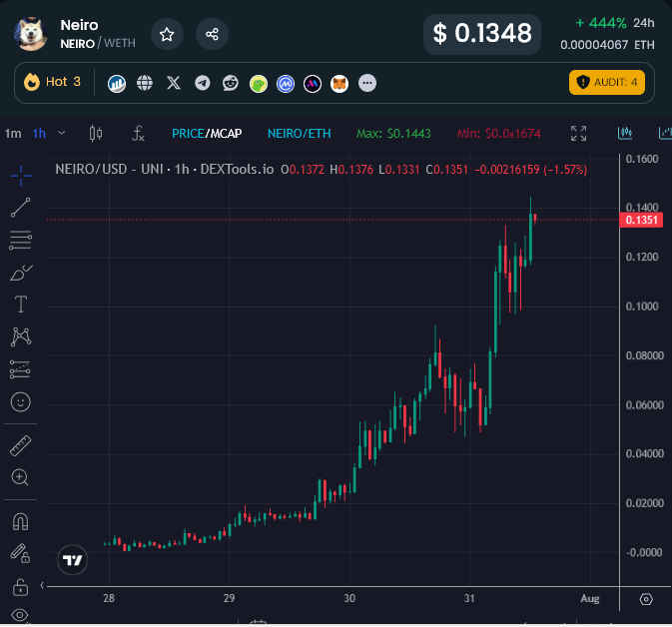
Task: Toggle hide all drawings eye icon
Action: (x=19, y=615)
